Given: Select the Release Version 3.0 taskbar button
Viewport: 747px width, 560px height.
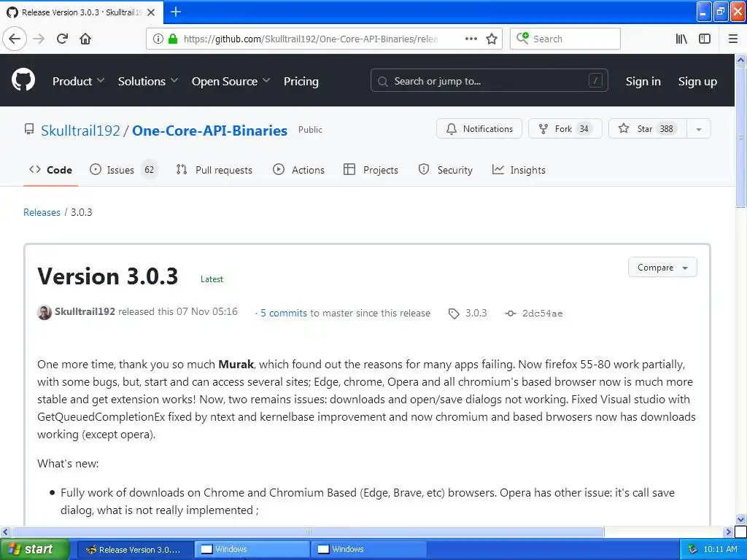Looking at the screenshot, I should pyautogui.click(x=135, y=549).
